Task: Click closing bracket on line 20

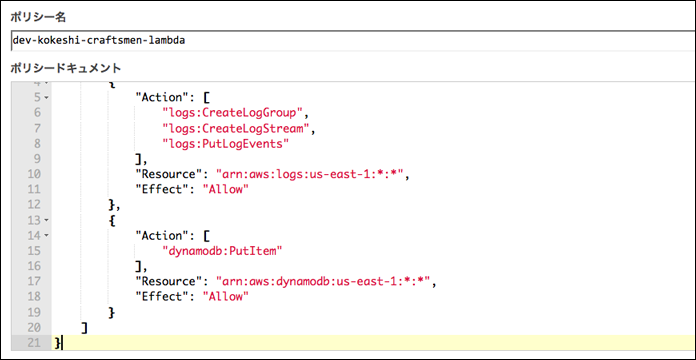Action: [85, 328]
